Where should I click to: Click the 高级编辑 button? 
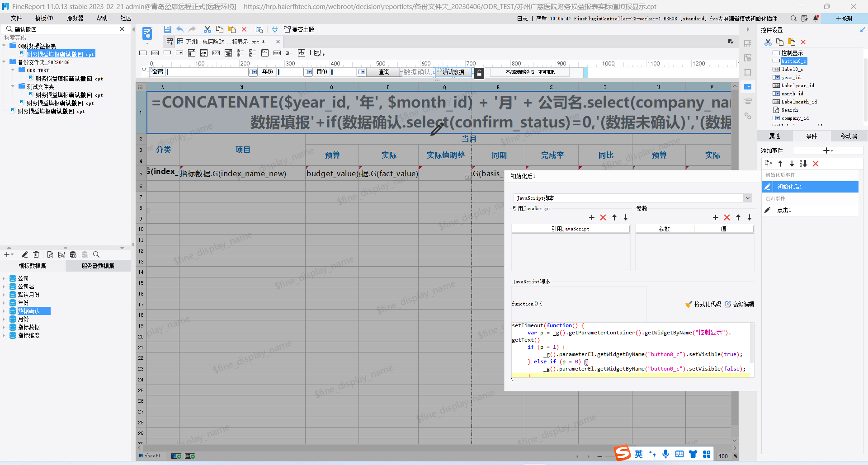740,304
